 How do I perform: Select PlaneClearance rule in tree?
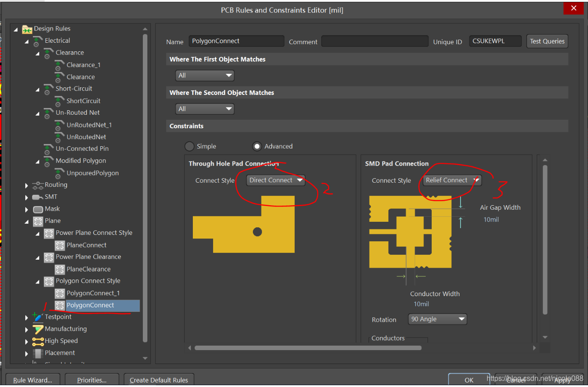tap(88, 269)
